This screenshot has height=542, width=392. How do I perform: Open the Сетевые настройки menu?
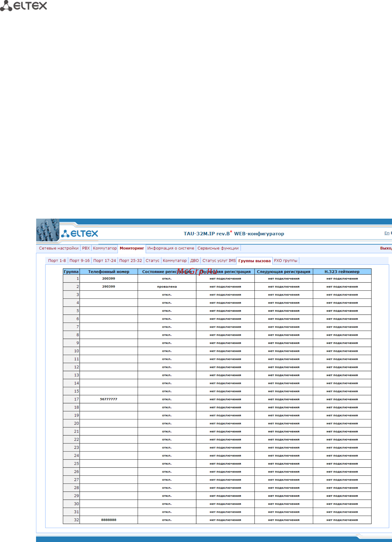pyautogui.click(x=59, y=248)
